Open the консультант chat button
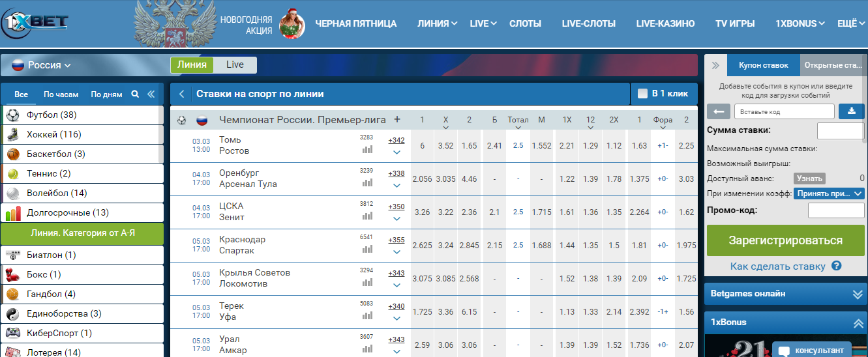 (812, 349)
